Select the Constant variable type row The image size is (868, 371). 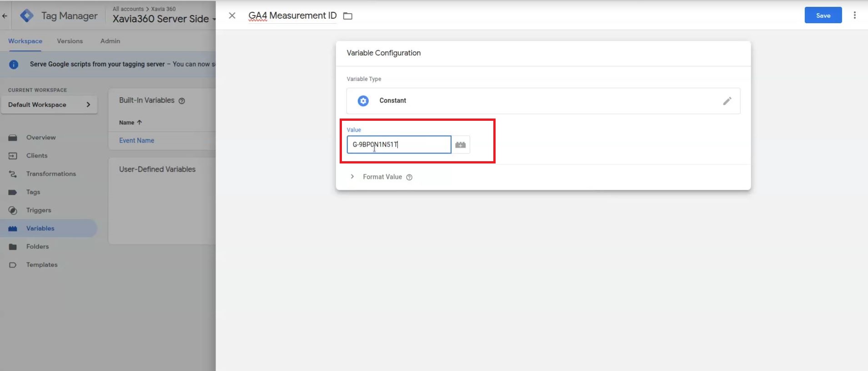(x=543, y=101)
